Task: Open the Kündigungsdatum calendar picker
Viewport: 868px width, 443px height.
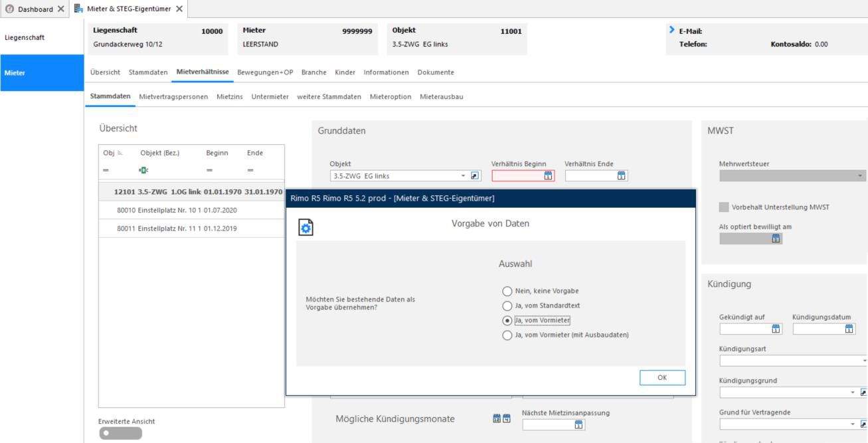Action: 848,329
